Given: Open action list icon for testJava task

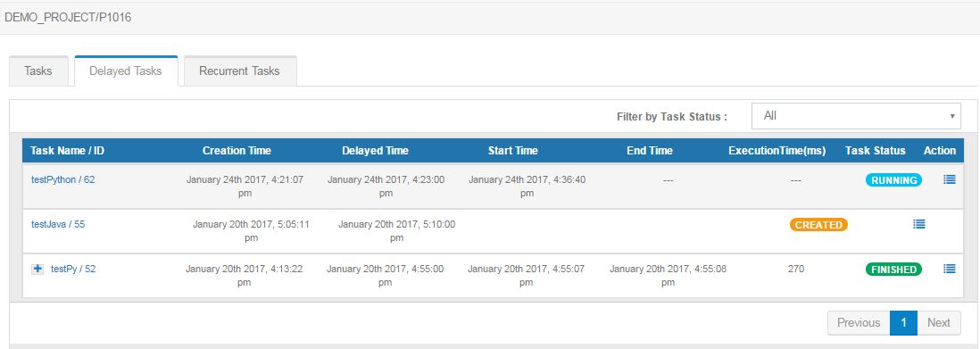Looking at the screenshot, I should click(918, 224).
